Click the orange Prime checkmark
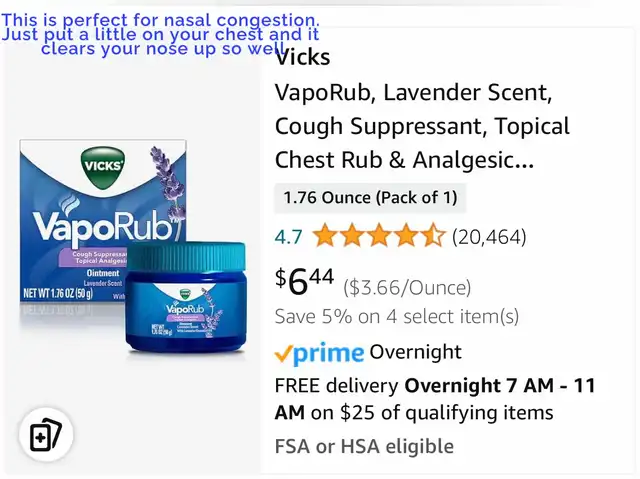This screenshot has height=479, width=640. click(284, 353)
